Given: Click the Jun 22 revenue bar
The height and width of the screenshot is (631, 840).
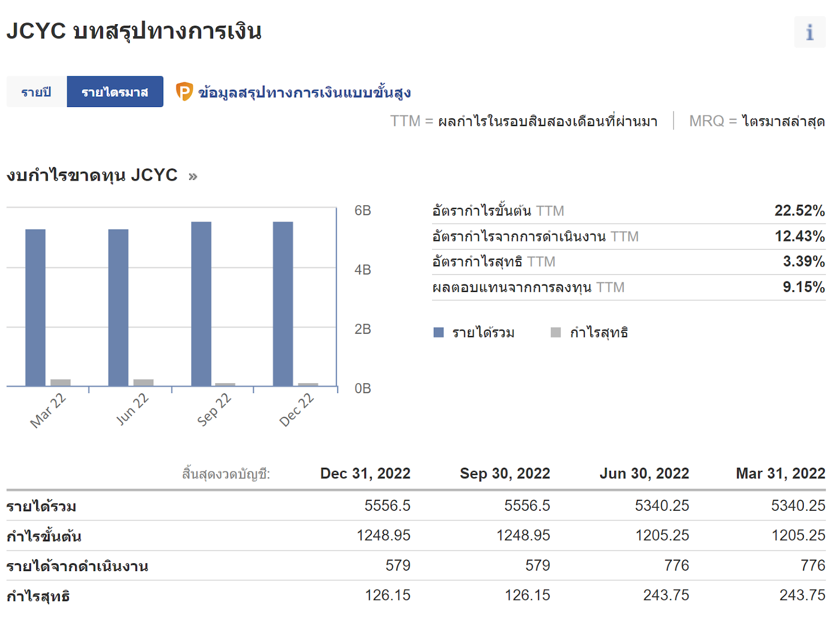Looking at the screenshot, I should 118,307.
